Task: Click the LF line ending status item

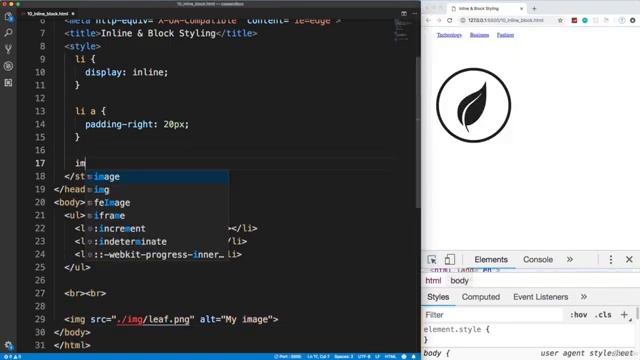Action: 378,357
